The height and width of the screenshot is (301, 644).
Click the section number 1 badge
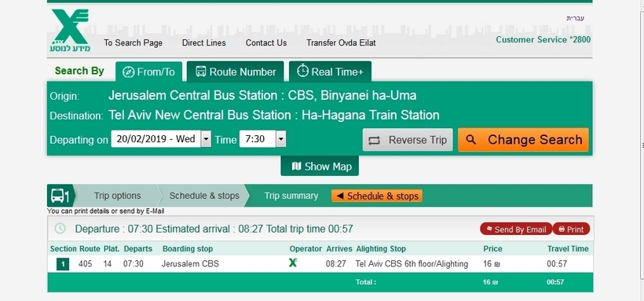tap(63, 264)
